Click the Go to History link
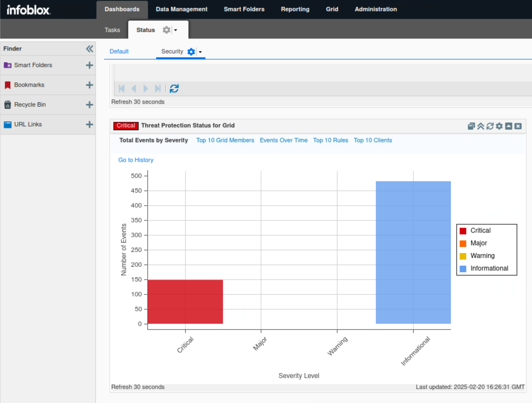The height and width of the screenshot is (403, 532). (x=136, y=160)
